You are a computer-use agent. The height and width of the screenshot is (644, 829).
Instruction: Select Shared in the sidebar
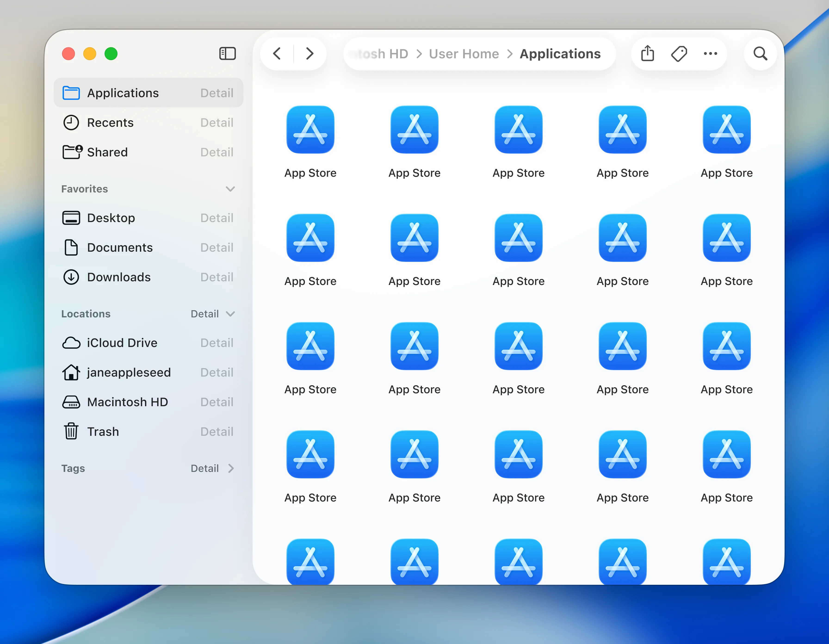tap(107, 152)
